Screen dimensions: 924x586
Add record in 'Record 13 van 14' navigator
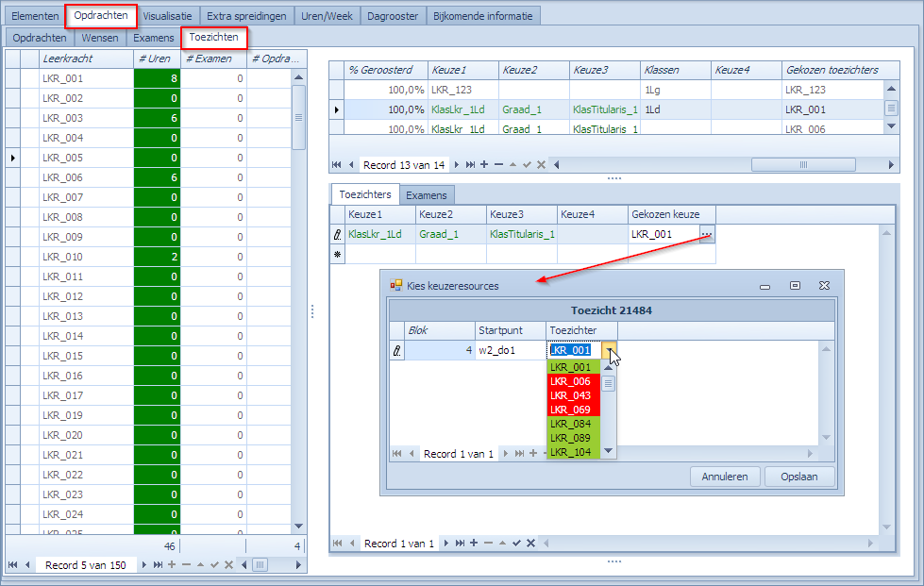(x=484, y=165)
